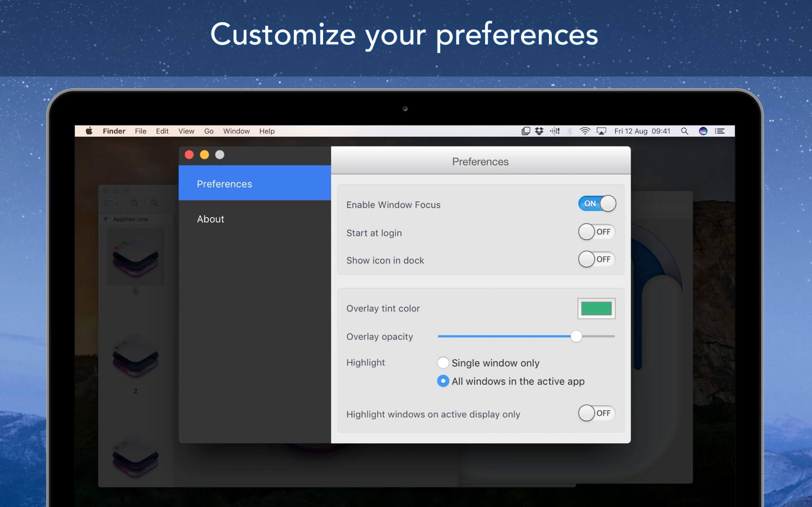Select the first AppIcon thumbnail
Viewport: 812px width, 507px height.
[x=135, y=256]
